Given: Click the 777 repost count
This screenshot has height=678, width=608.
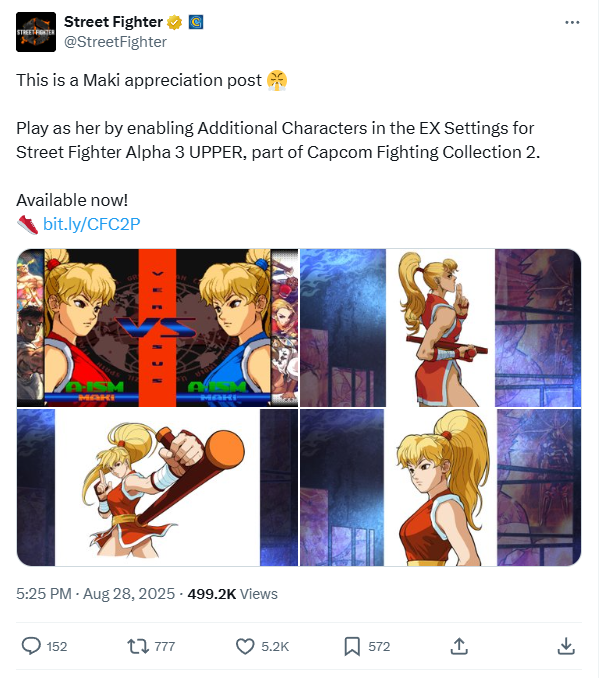Looking at the screenshot, I should pos(165,646).
